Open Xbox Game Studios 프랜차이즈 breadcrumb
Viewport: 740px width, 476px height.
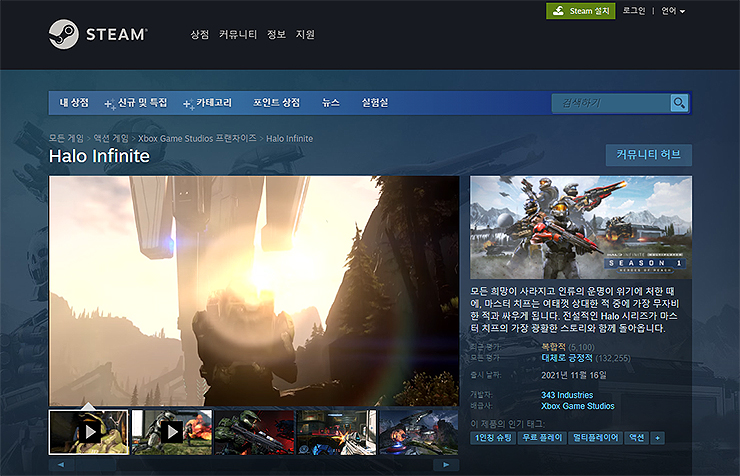pyautogui.click(x=197, y=138)
